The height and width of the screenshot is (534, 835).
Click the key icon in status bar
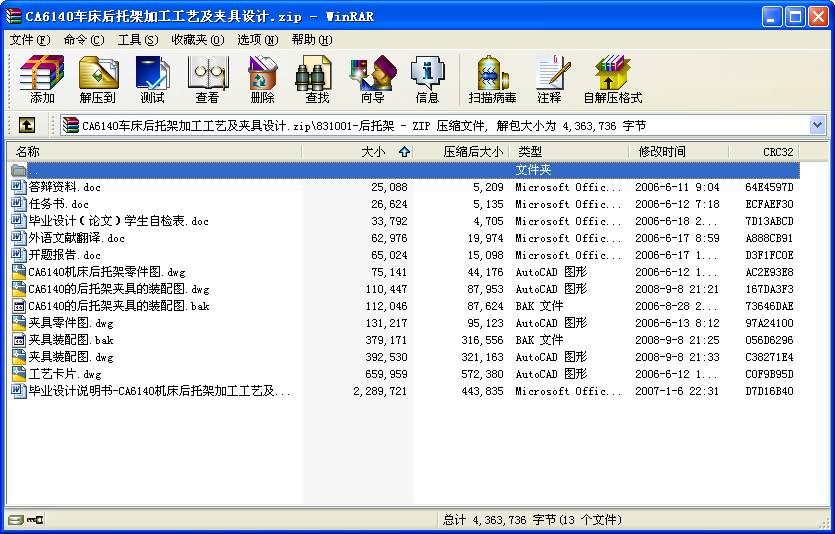tap(35, 519)
